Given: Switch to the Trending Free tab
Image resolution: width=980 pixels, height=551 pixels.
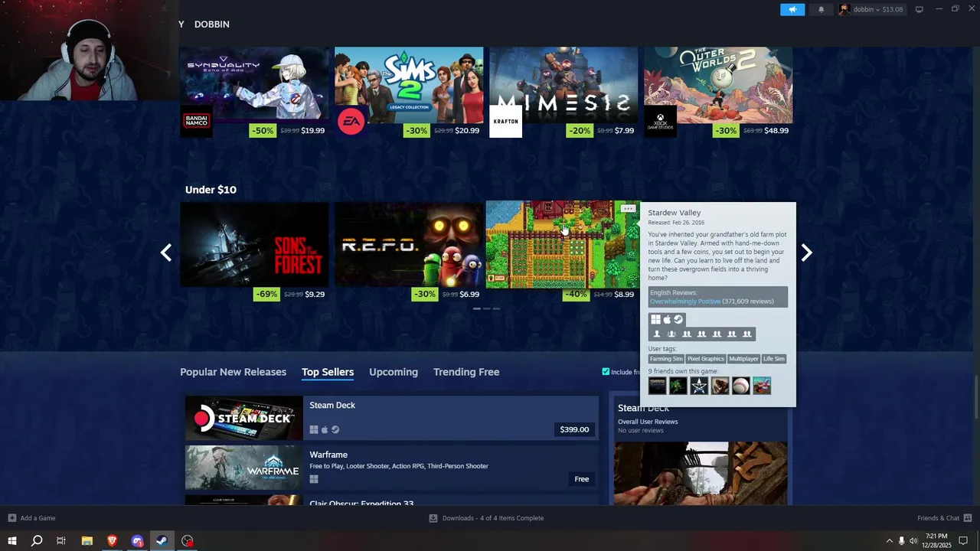Looking at the screenshot, I should pos(466,372).
